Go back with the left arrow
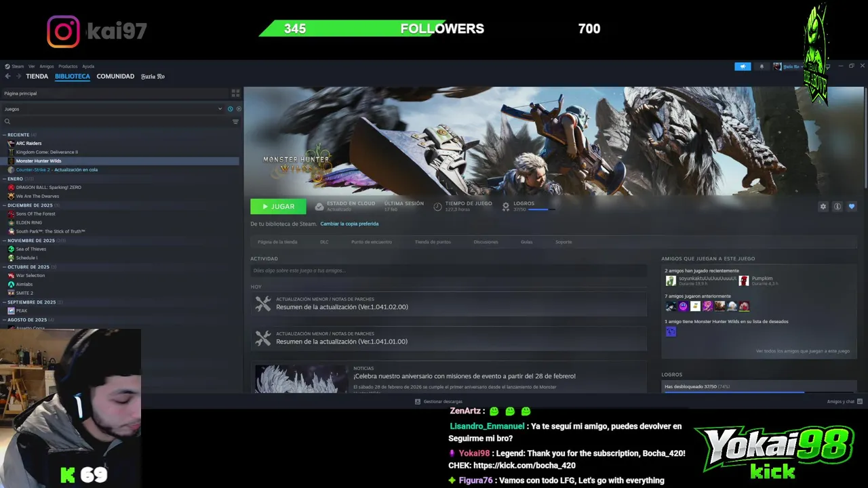 7,77
